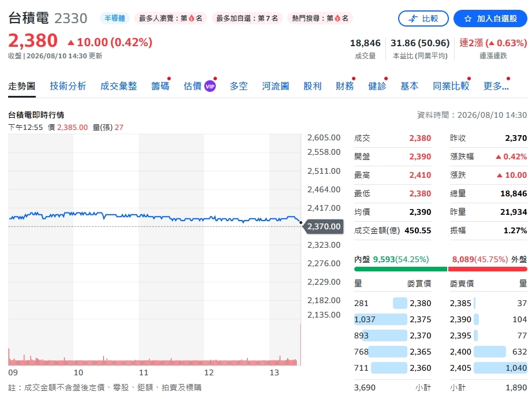Open the 基本 tab
532x399 pixels.
click(409, 86)
